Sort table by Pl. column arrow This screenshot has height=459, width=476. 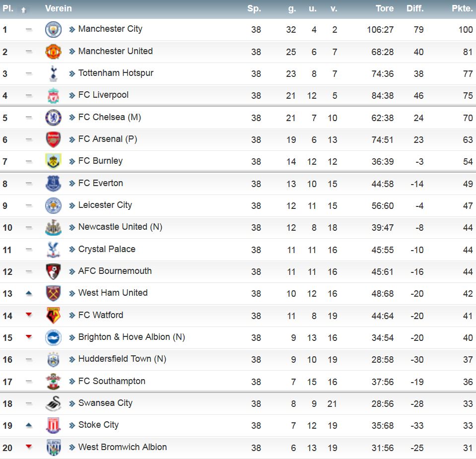tap(23, 10)
